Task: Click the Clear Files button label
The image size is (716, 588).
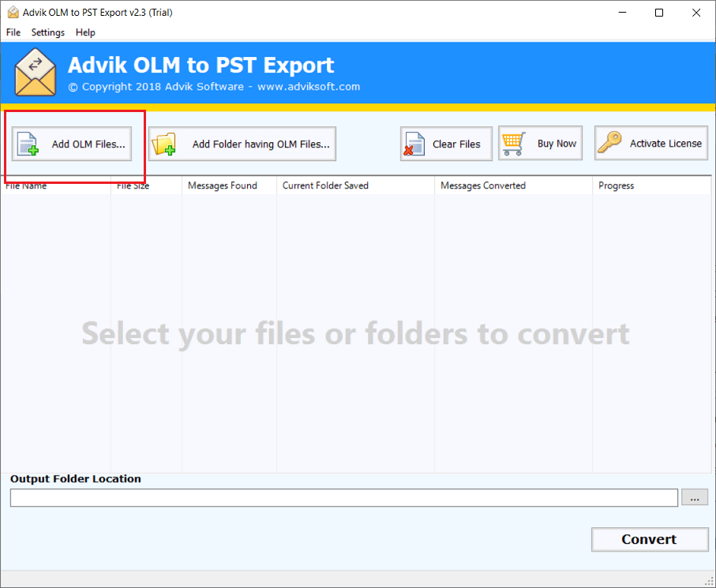Action: point(456,144)
